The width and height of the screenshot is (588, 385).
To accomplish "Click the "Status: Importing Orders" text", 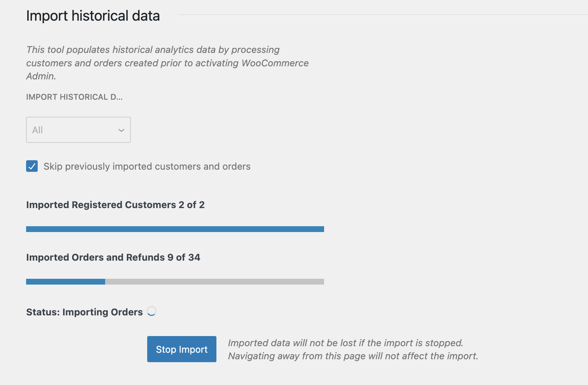I will coord(84,312).
